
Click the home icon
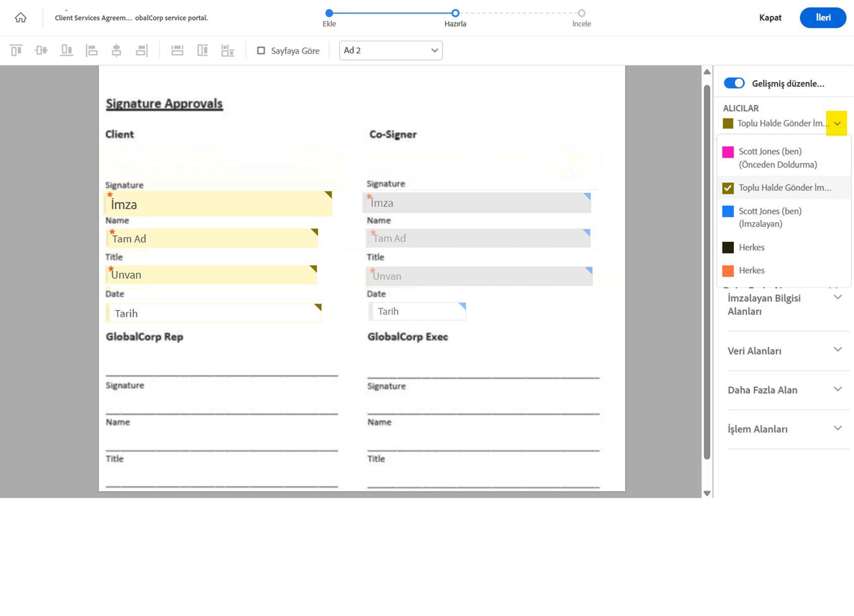coord(21,18)
